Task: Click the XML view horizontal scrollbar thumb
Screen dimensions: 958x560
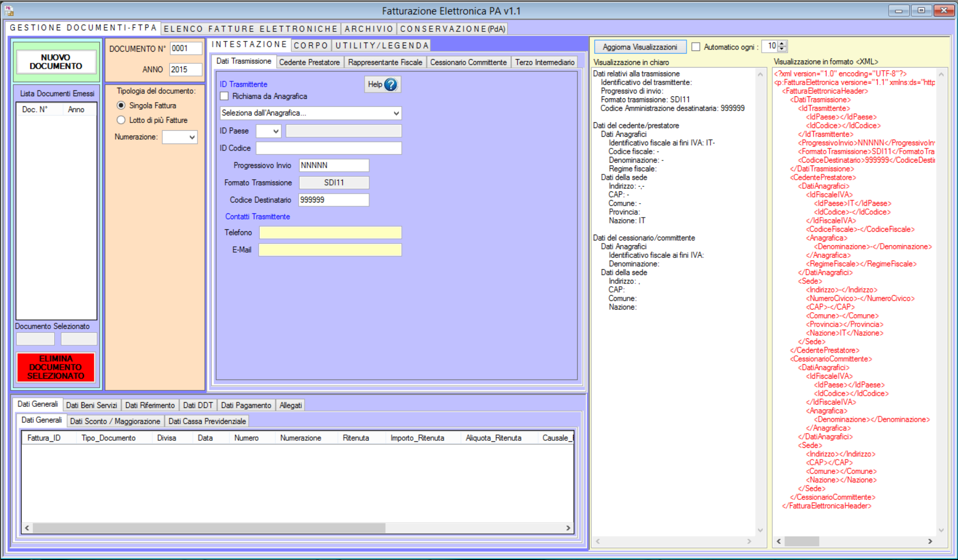Action: (x=802, y=541)
